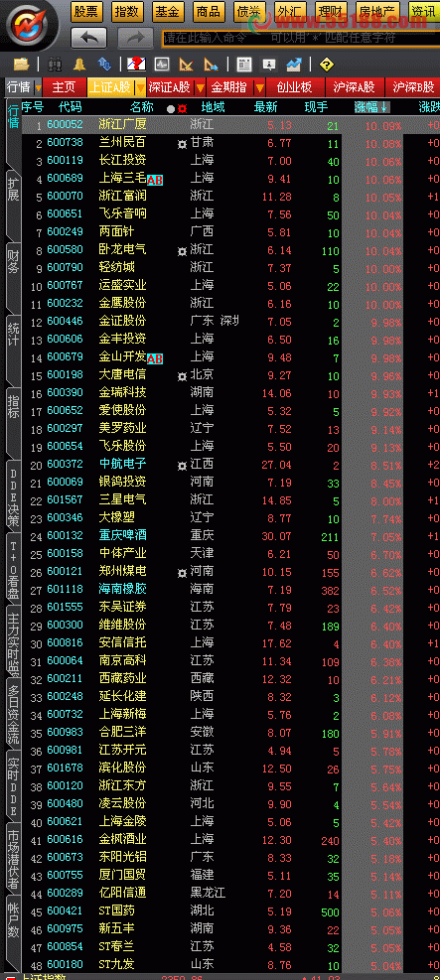Image resolution: width=440 pixels, height=980 pixels.
Task: Toggle gear marker on 中航电子 row
Action: (182, 466)
